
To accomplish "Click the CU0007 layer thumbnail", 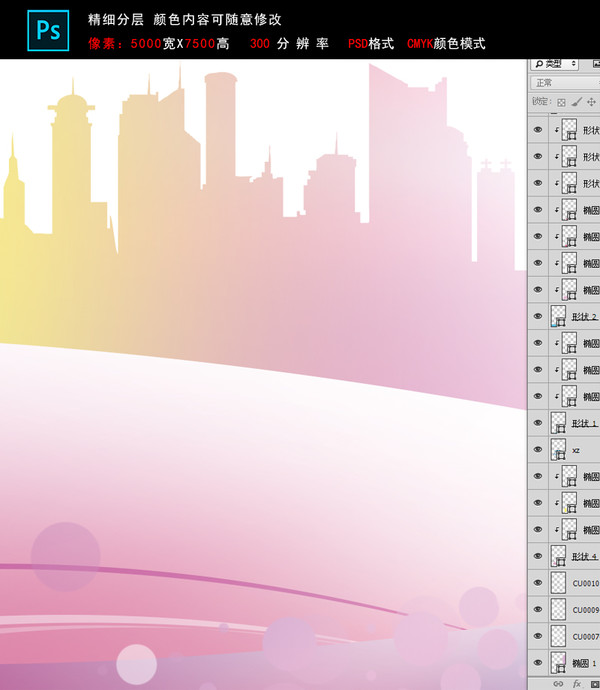I will [x=558, y=636].
